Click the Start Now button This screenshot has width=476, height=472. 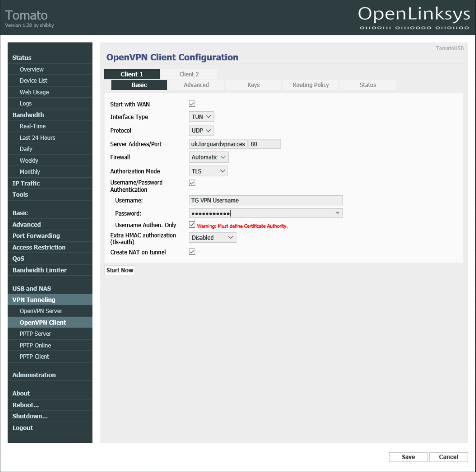click(120, 270)
